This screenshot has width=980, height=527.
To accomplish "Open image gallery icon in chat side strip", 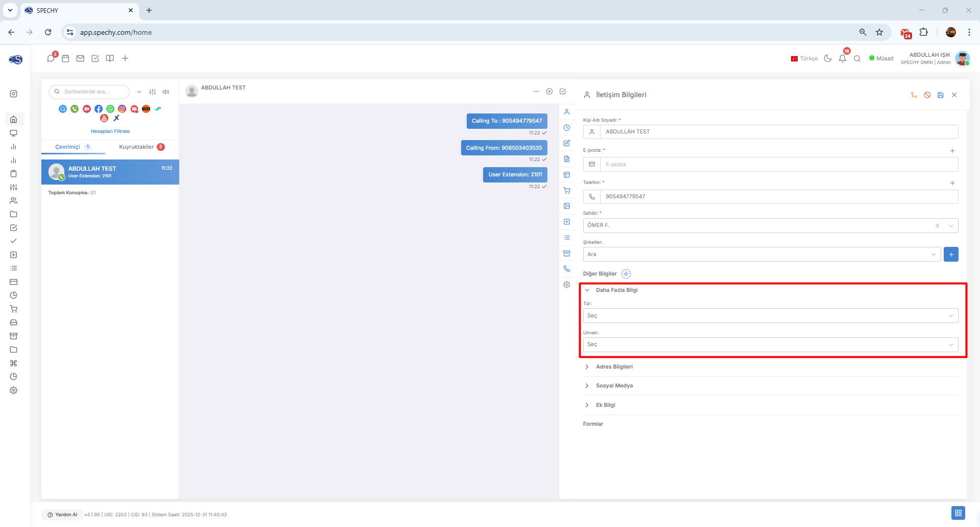I will (x=567, y=206).
